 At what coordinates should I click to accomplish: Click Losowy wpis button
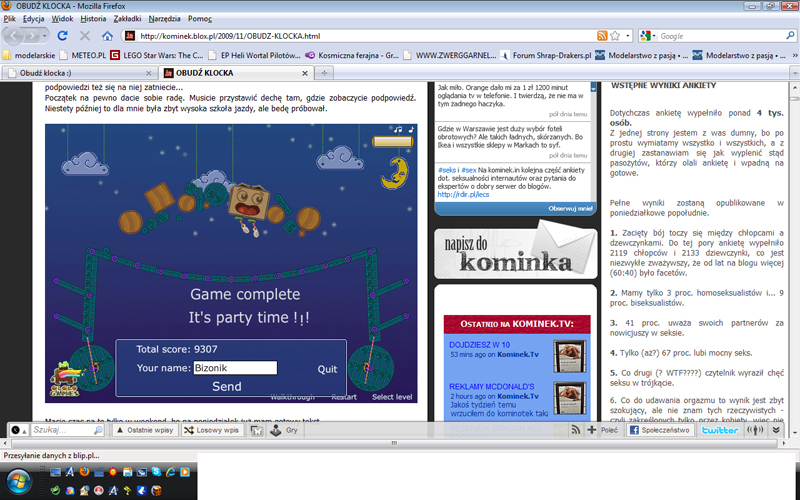(212, 430)
